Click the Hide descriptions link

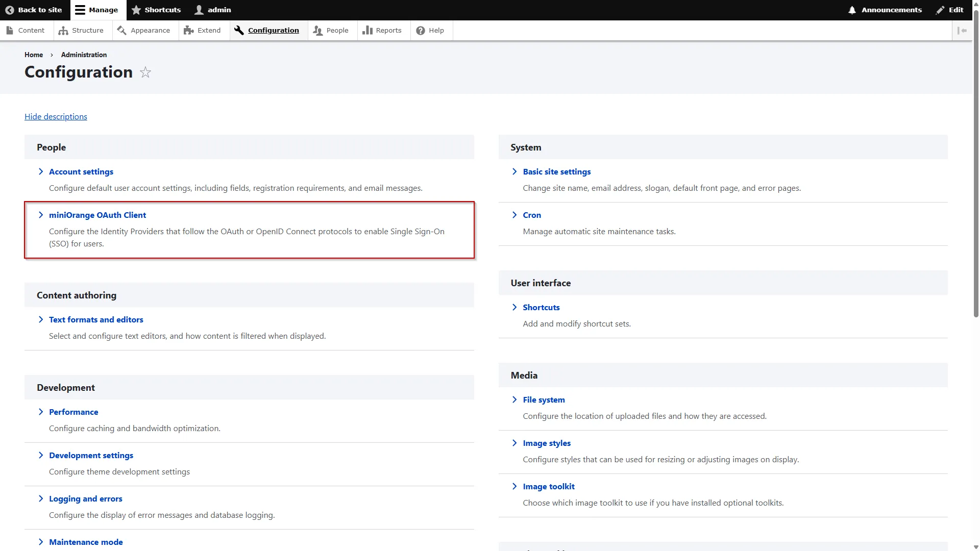pos(56,116)
